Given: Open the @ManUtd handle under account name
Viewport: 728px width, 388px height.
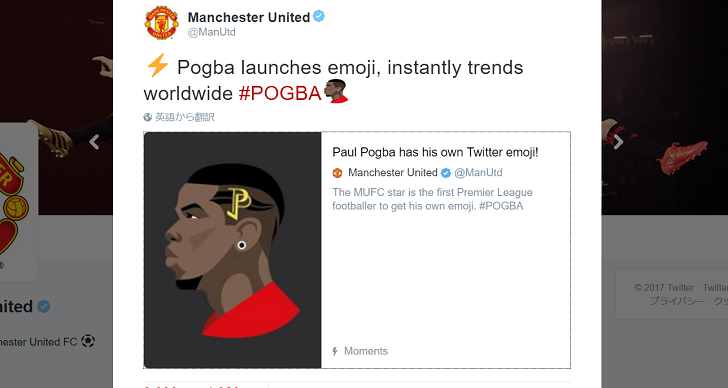Looking at the screenshot, I should point(211,32).
